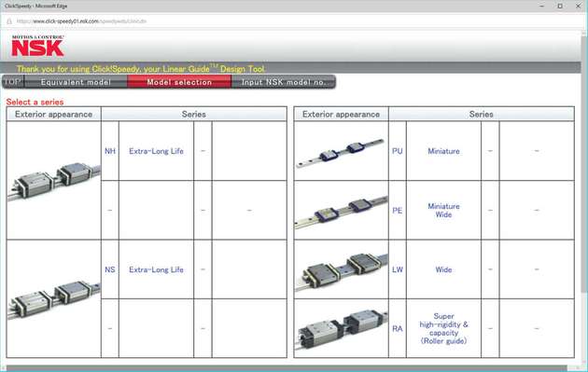
Task: Pick the LW Wide guide thumbnail
Action: pos(341,269)
